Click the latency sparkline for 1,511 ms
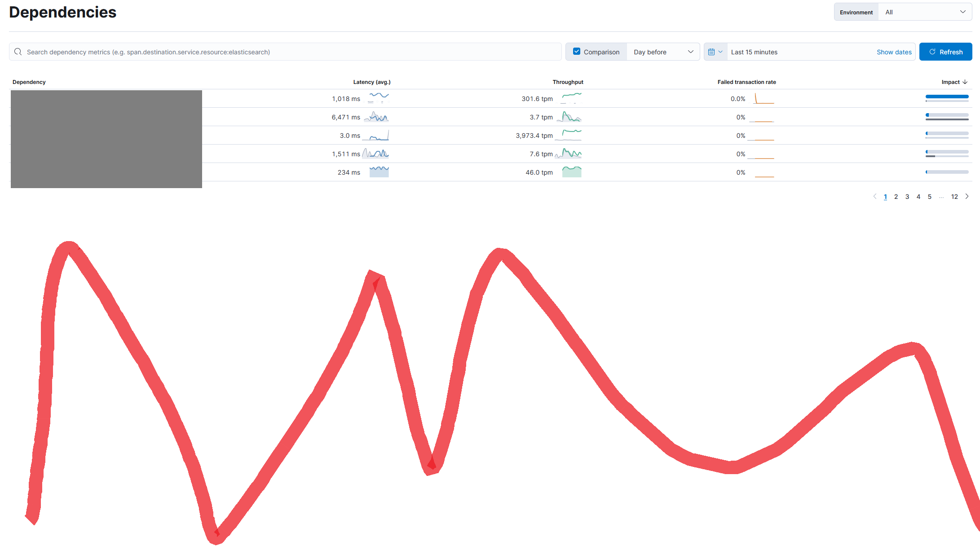Screen dimensions: 980x550 coord(375,154)
